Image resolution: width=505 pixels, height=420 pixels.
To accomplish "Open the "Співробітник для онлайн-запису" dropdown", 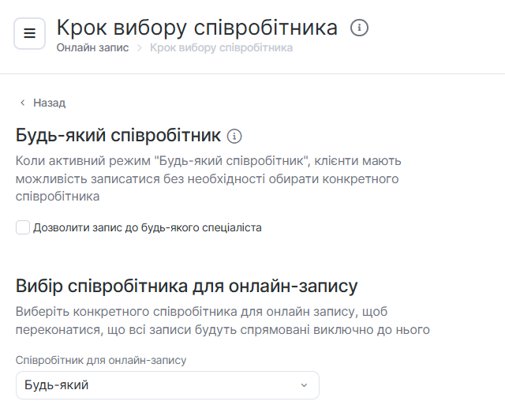I will coord(167,385).
